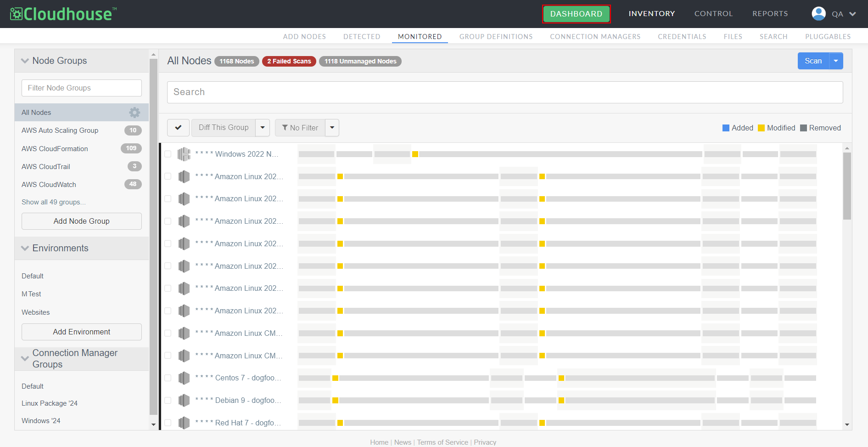Click the yellow Modified legend swatch

click(762, 128)
